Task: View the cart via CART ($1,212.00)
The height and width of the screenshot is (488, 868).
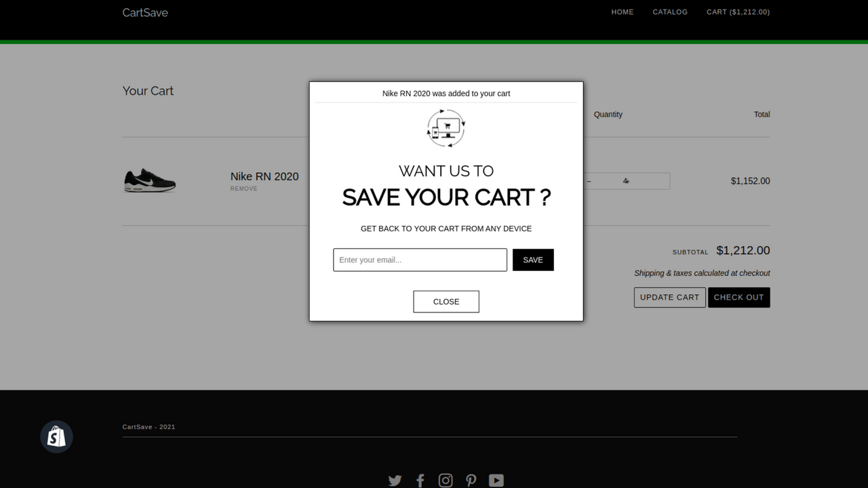Action: click(738, 12)
